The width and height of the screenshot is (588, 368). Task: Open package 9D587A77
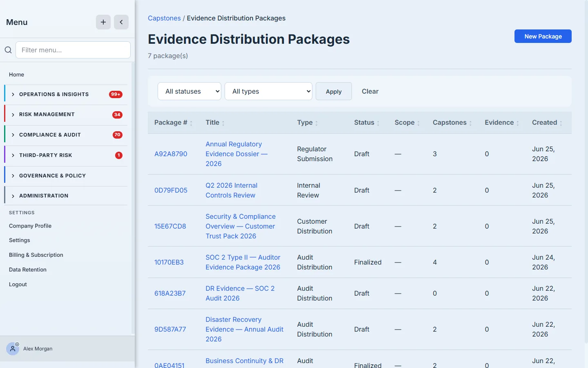[x=170, y=329]
